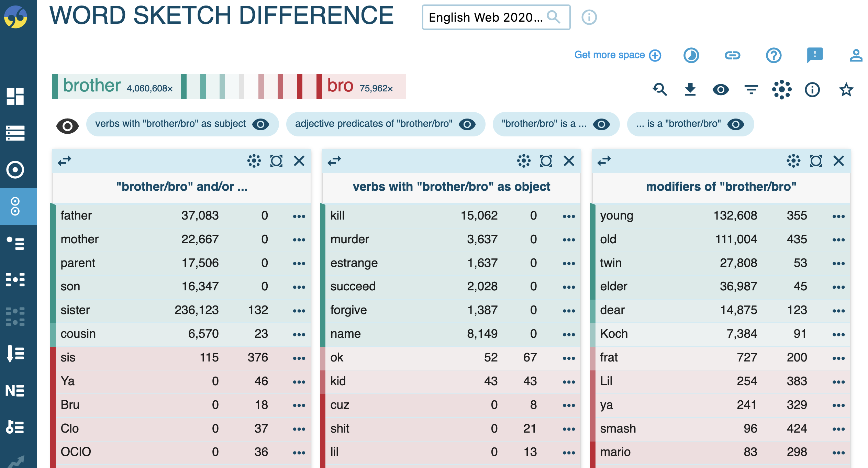Screen dimensions: 868x468
Task: Copy the permanent link icon
Action: [x=732, y=55]
